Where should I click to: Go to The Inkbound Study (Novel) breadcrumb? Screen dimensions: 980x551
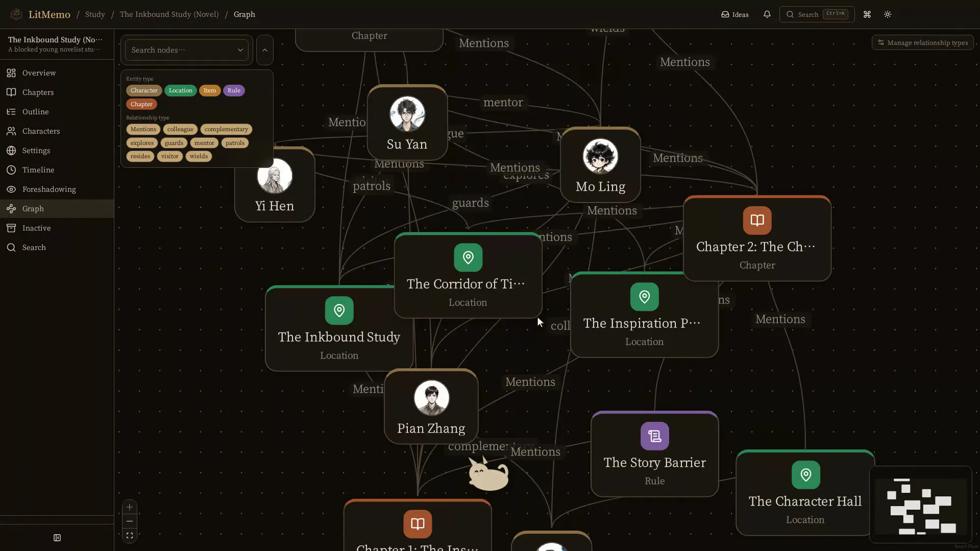tap(169, 14)
